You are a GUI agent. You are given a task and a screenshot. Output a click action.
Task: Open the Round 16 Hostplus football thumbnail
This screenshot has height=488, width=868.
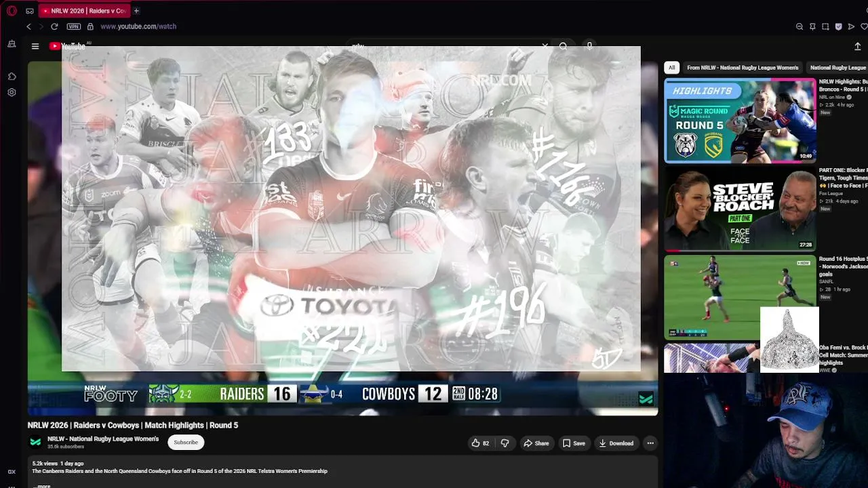pyautogui.click(x=740, y=297)
